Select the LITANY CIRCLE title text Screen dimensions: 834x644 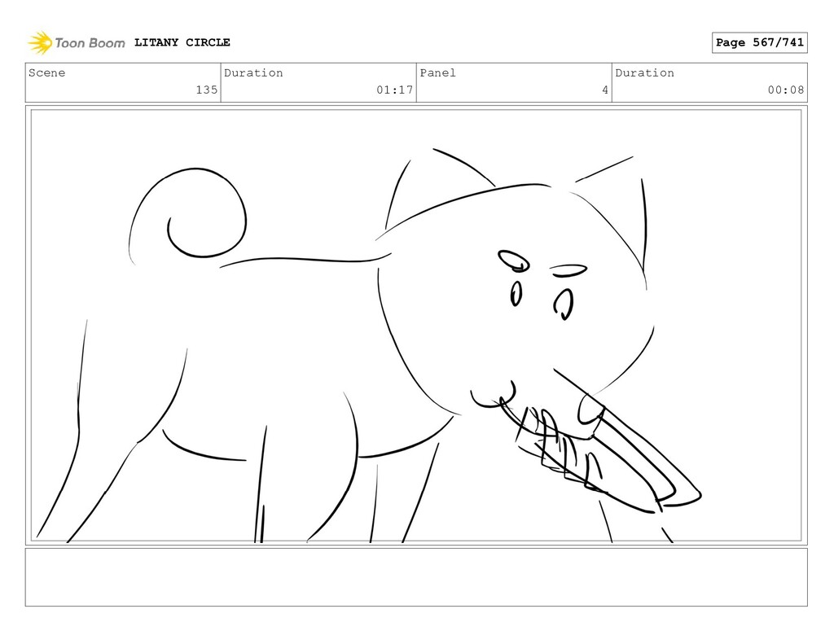pyautogui.click(x=182, y=42)
